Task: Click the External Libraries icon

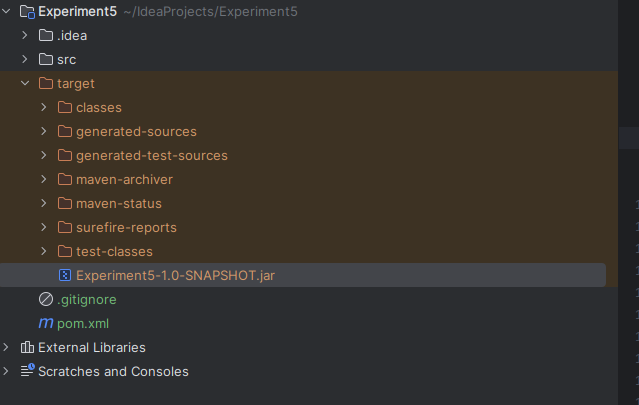Action: pyautogui.click(x=27, y=347)
